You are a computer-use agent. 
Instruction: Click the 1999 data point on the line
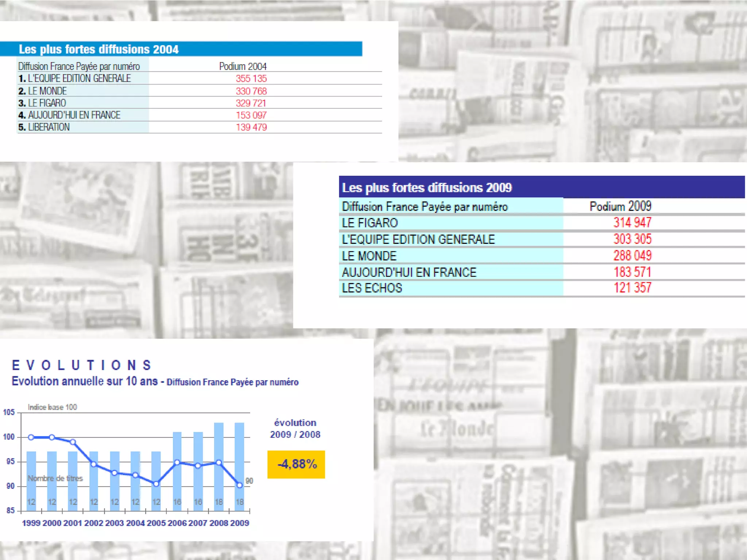click(31, 437)
